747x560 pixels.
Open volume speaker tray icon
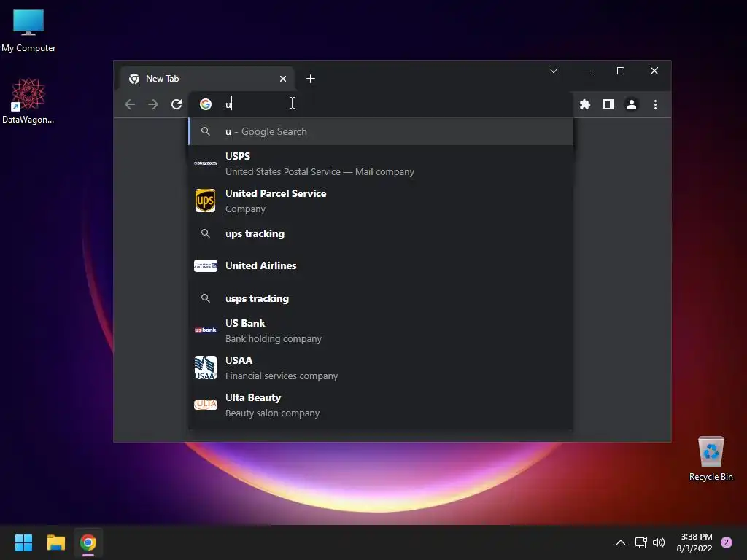[x=659, y=542]
